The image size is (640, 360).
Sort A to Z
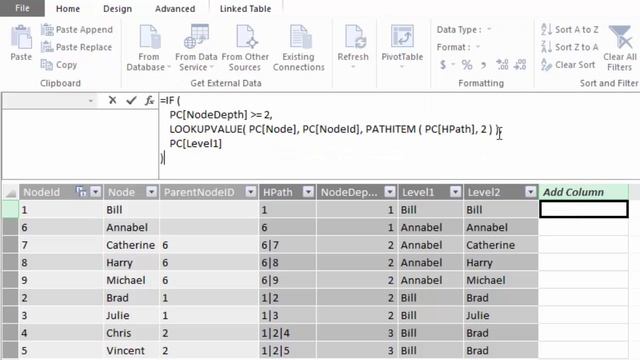tap(570, 30)
